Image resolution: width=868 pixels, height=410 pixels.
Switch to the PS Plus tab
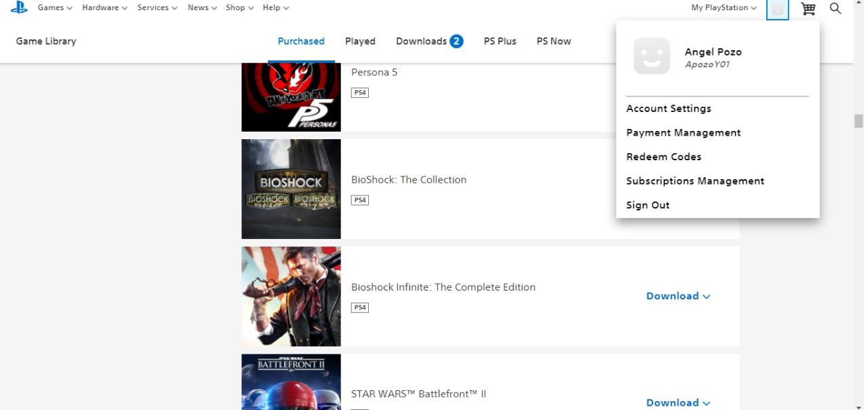[500, 41]
